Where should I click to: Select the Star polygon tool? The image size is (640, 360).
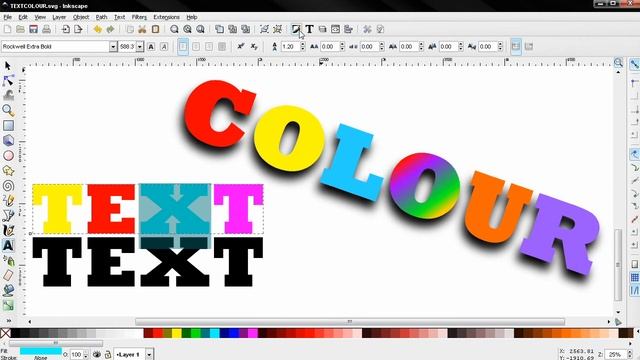point(8,171)
